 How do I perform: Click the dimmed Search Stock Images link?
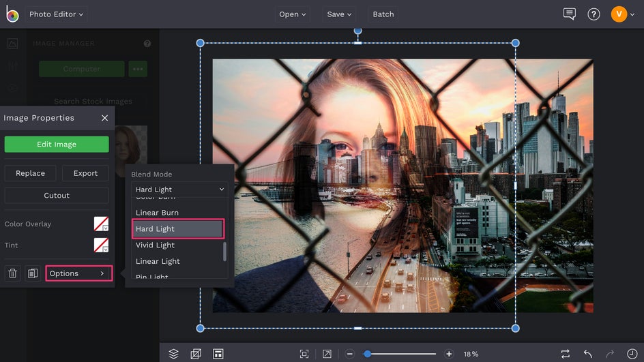tap(93, 102)
